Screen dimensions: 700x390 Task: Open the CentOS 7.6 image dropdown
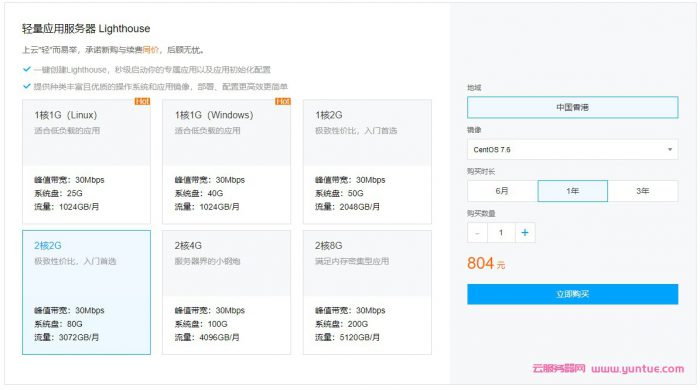click(572, 149)
